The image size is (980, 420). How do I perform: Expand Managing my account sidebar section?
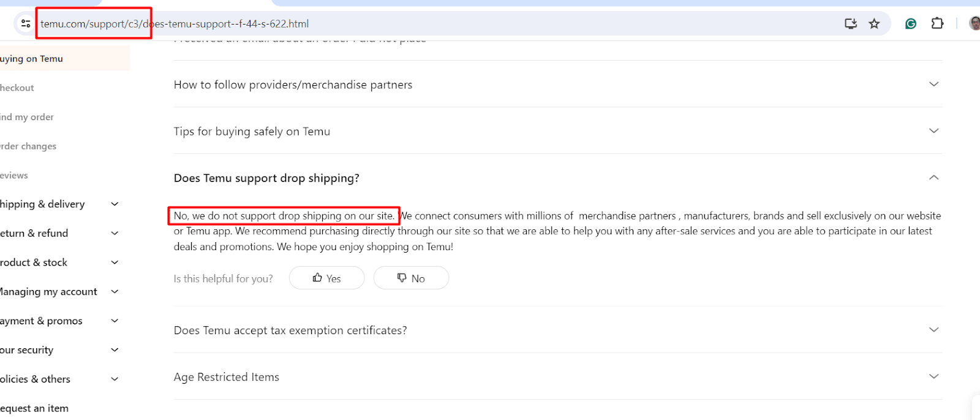tap(115, 291)
